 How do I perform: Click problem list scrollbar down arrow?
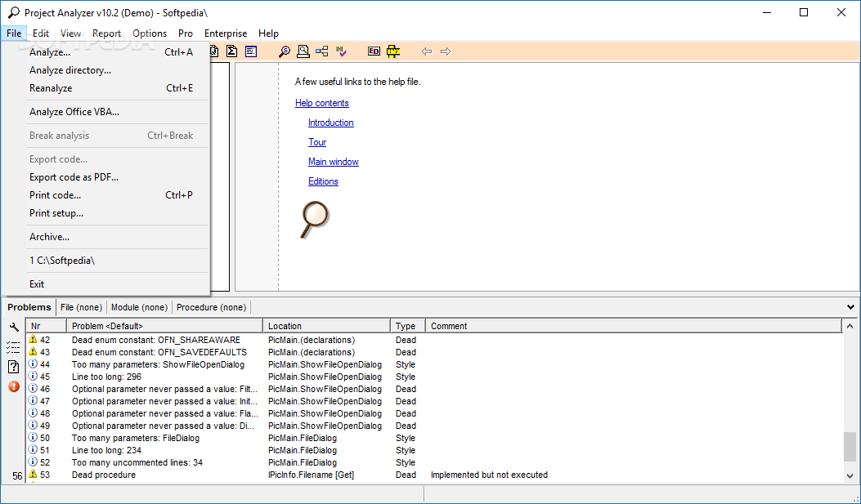(850, 476)
